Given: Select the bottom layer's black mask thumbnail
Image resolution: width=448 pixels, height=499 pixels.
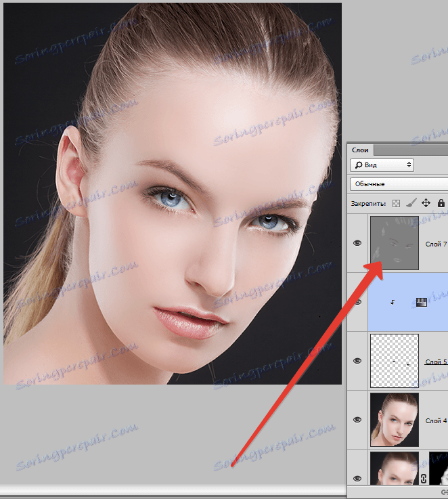Looking at the screenshot, I should click(439, 469).
